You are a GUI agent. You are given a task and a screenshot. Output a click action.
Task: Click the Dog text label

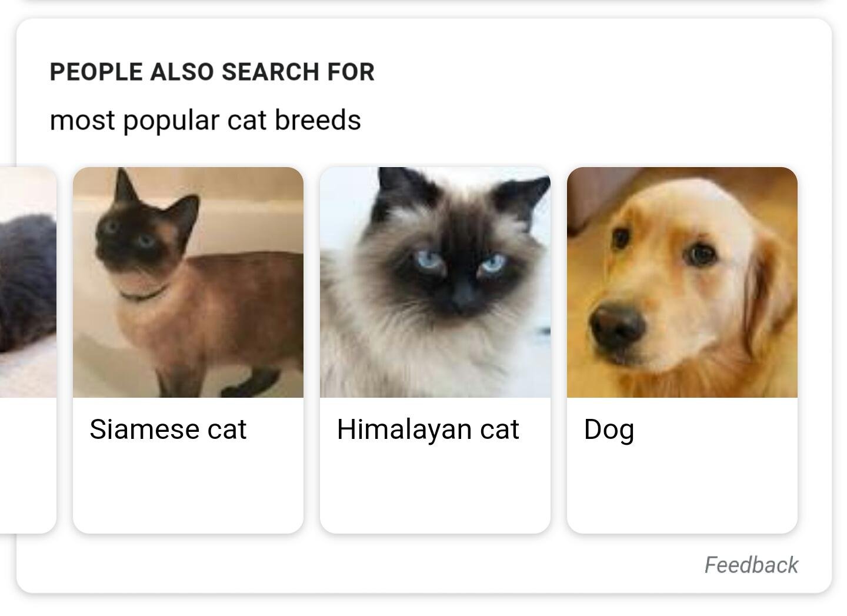click(x=609, y=429)
